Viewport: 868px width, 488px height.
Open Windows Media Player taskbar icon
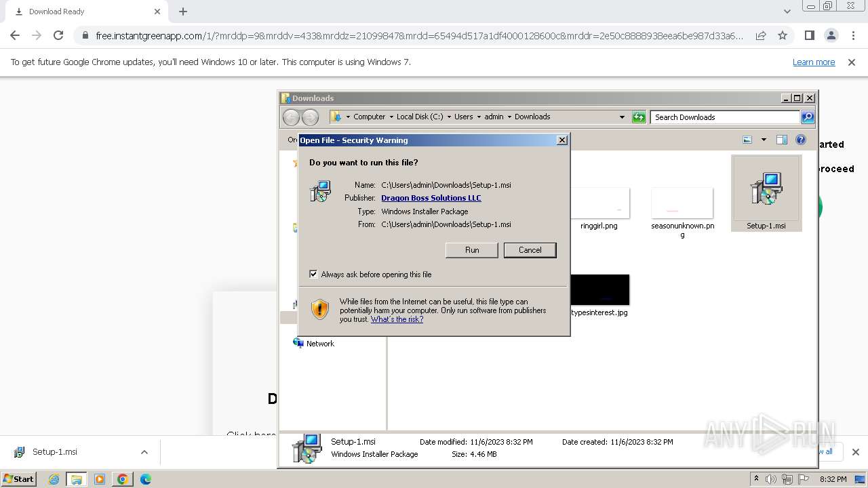(x=100, y=479)
